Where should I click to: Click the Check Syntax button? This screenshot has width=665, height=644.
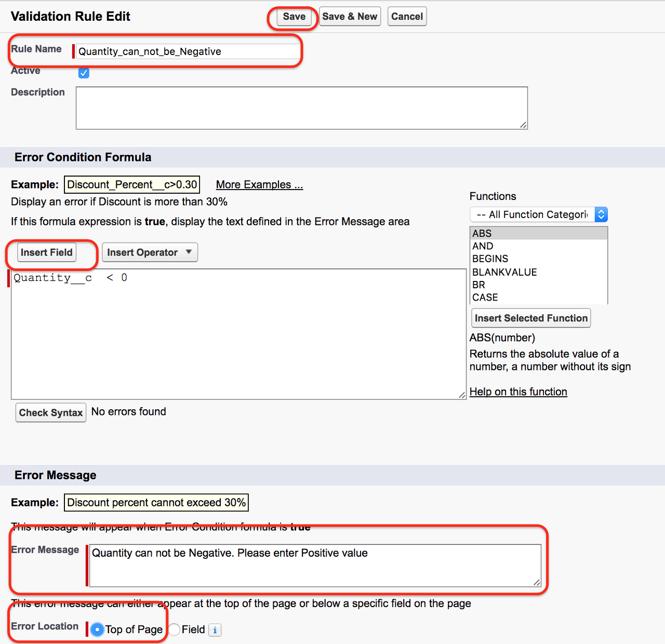tap(51, 413)
